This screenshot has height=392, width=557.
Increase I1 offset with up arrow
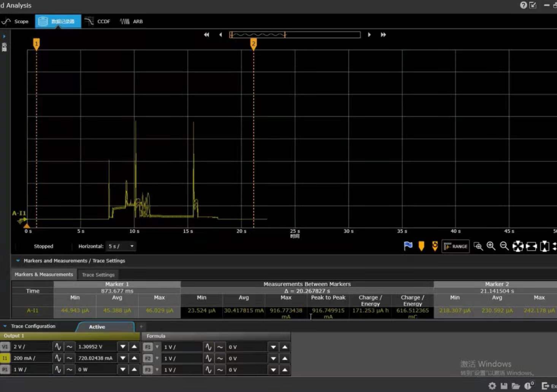[134, 358]
